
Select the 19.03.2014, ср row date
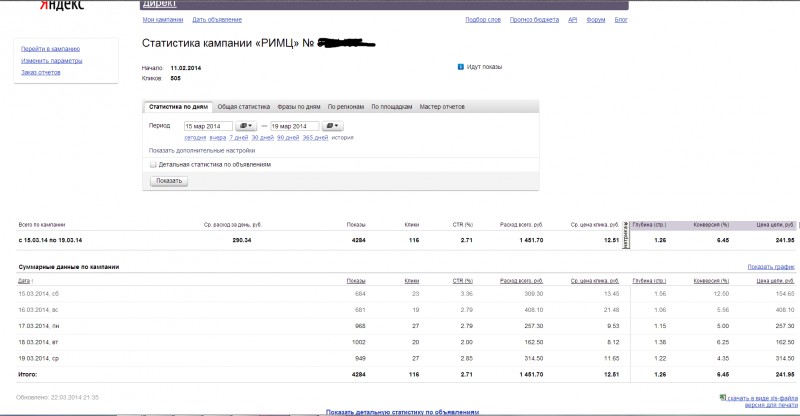coord(38,358)
